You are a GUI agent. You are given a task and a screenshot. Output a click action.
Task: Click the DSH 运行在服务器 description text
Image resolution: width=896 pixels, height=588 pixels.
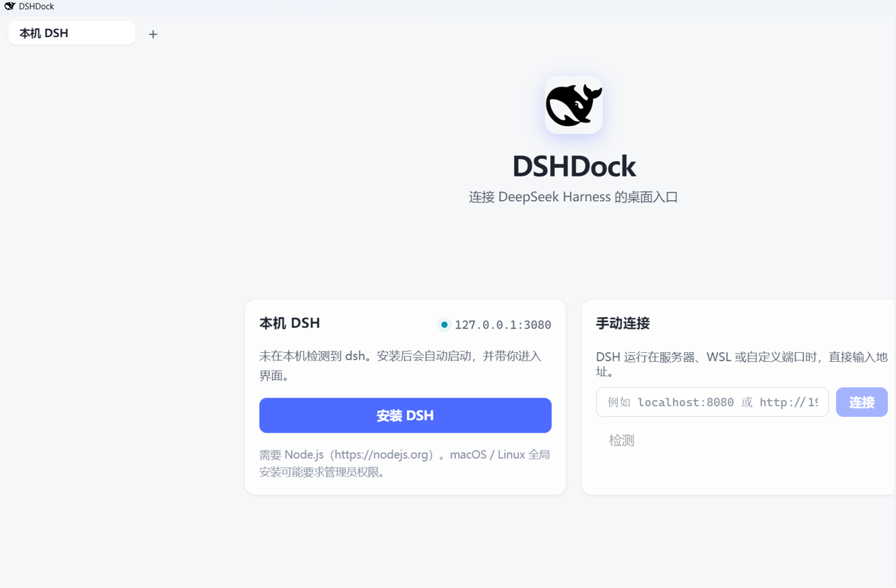pyautogui.click(x=742, y=364)
